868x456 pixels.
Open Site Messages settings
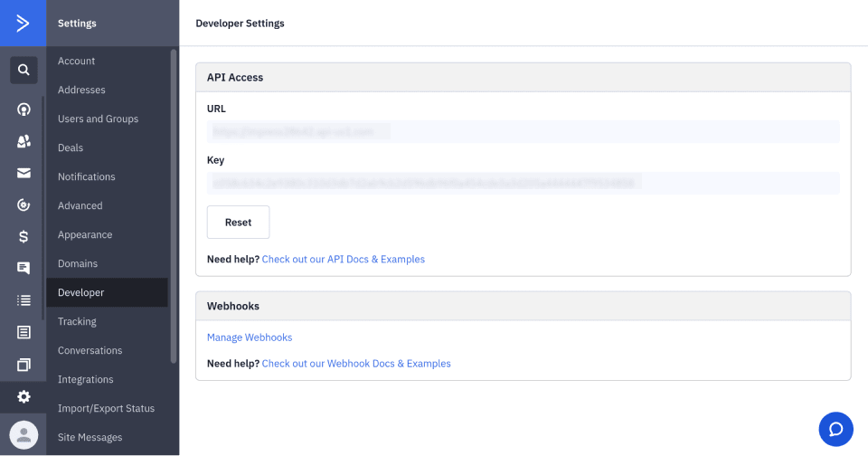click(90, 437)
